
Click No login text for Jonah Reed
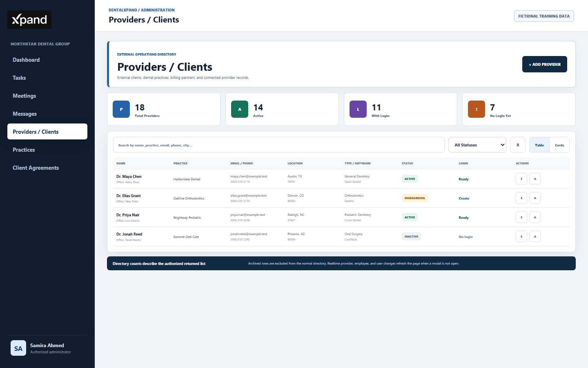click(465, 237)
